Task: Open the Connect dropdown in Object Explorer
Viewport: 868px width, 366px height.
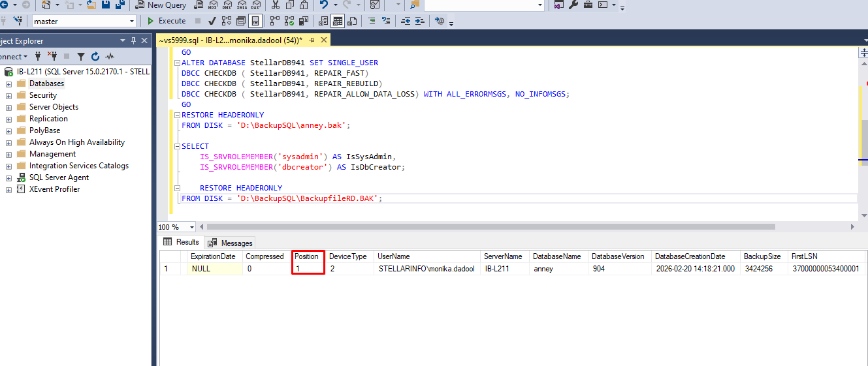Action: click(x=14, y=57)
